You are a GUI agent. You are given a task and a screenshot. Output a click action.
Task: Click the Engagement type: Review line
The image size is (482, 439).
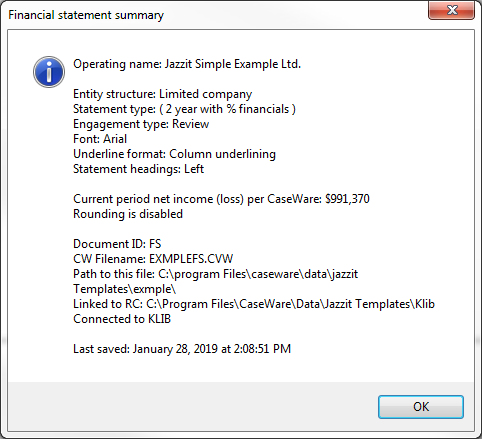click(x=141, y=124)
